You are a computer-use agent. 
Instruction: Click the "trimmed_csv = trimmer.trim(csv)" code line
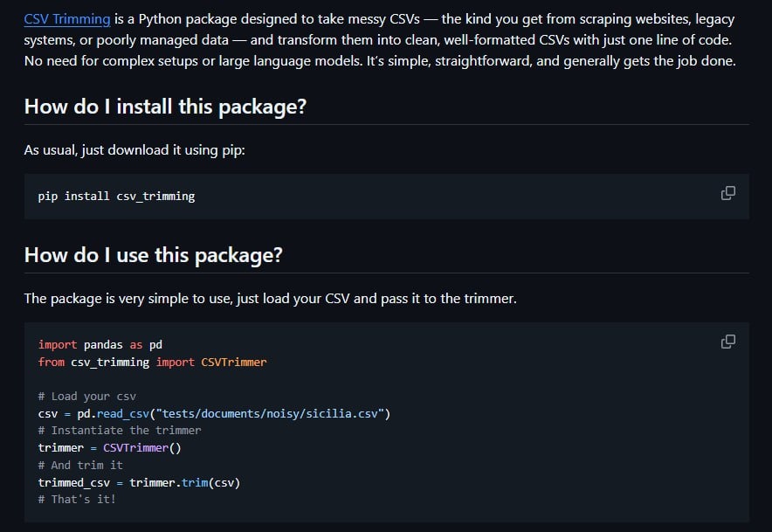tap(139, 482)
